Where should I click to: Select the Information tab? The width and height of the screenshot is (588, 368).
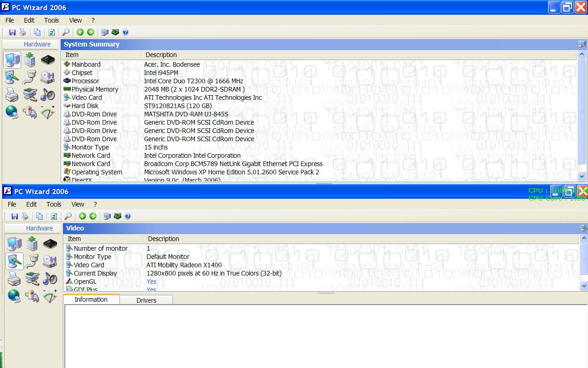click(x=91, y=299)
